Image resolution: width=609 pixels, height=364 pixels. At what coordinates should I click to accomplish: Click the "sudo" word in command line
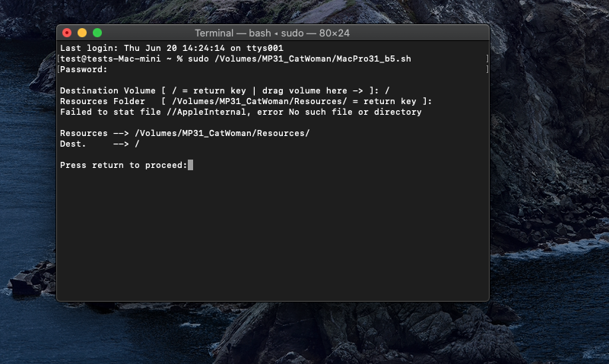point(198,59)
